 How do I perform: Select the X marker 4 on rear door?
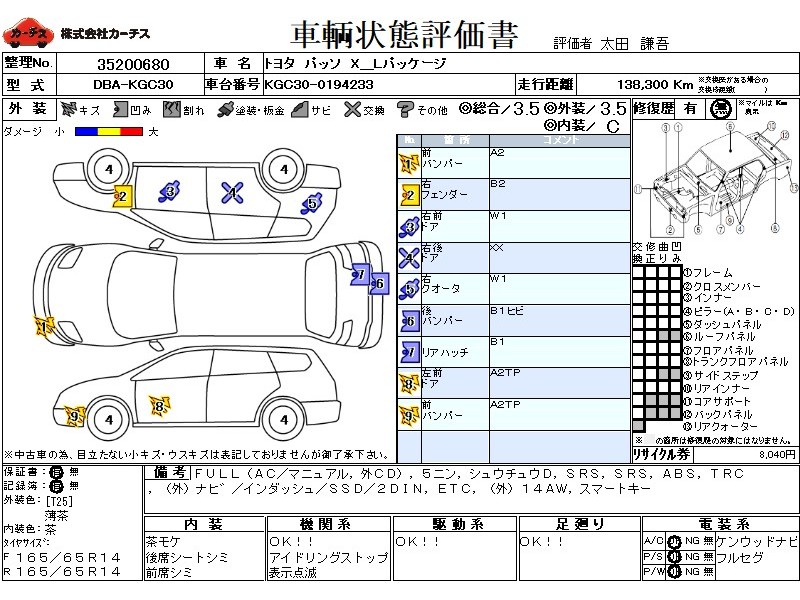(233, 193)
